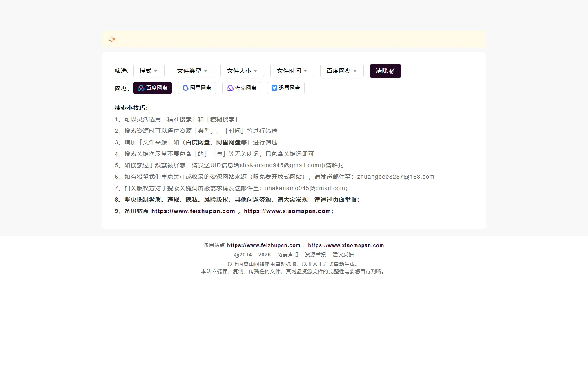Click the shakanamo945@gmail.com email in tip 7
588x368 pixels.
pos(305,188)
